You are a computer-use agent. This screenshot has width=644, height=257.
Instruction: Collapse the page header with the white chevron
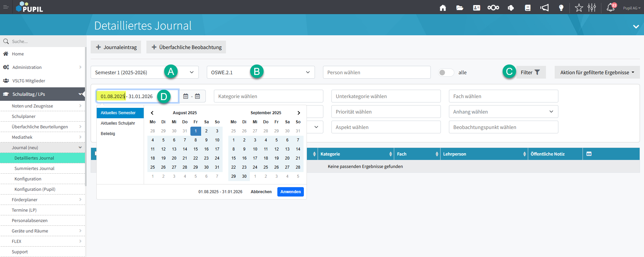point(636,26)
